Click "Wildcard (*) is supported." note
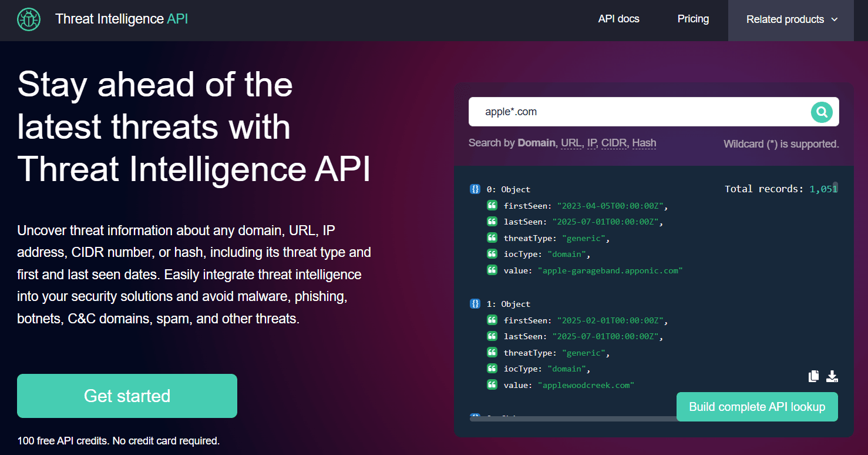Viewport: 868px width, 455px height. tap(781, 144)
